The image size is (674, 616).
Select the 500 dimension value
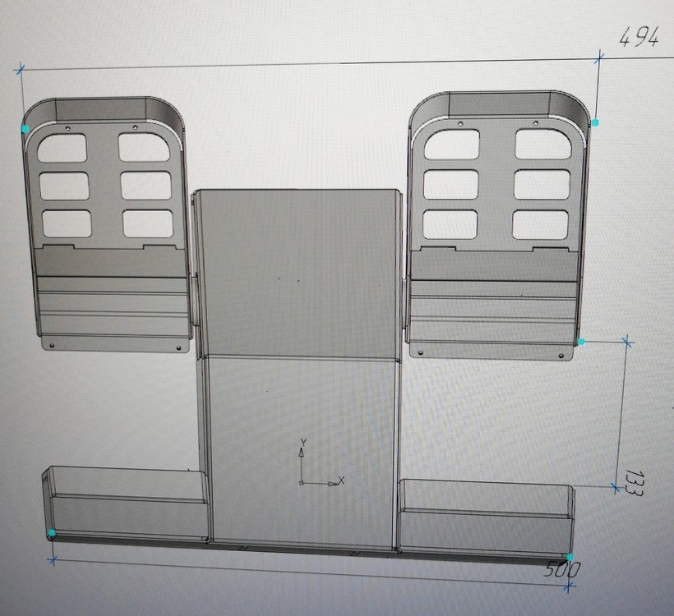pos(562,570)
